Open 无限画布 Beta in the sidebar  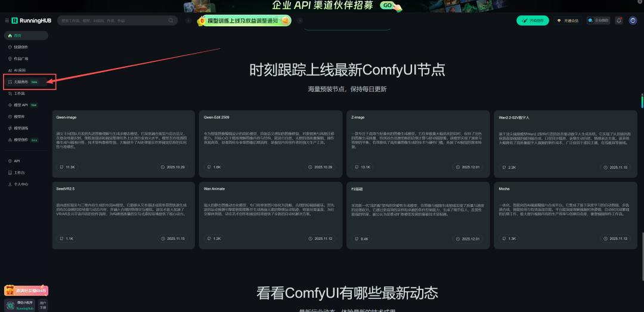point(26,82)
